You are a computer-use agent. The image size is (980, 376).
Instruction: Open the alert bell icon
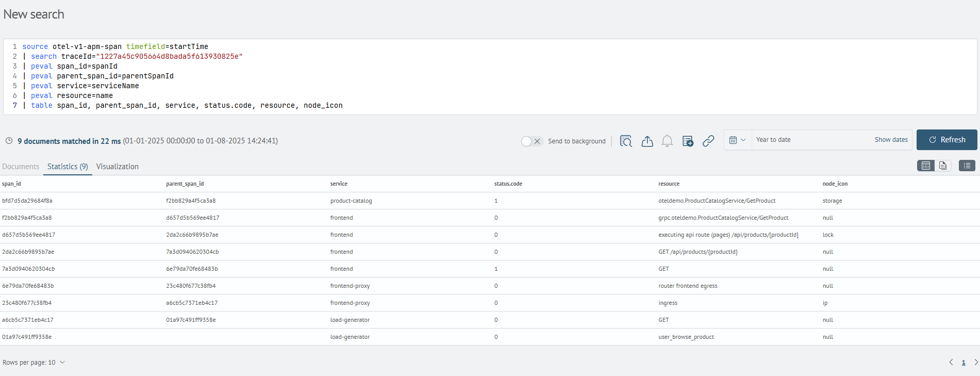tap(667, 141)
